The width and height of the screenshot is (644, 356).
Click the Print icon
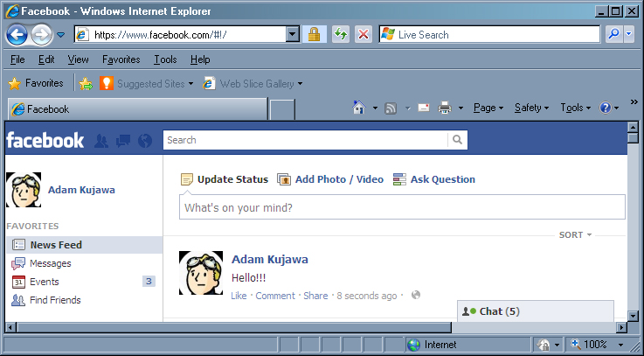pyautogui.click(x=445, y=108)
